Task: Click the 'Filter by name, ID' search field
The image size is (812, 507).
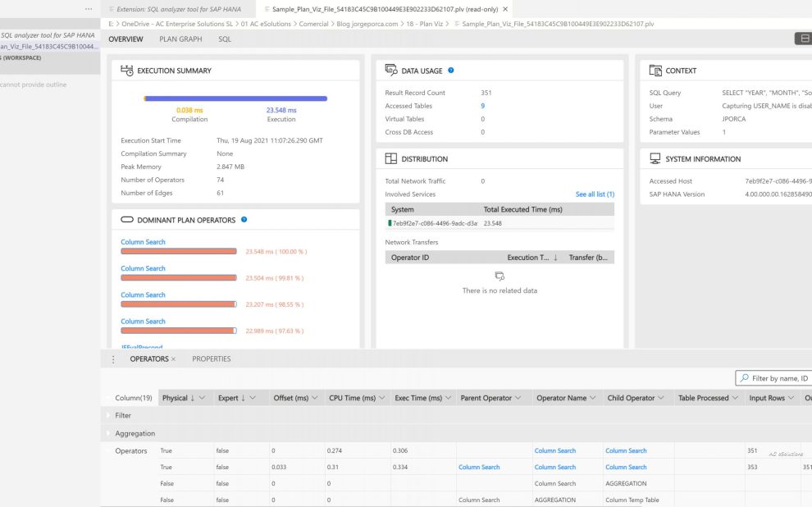Action: click(778, 378)
